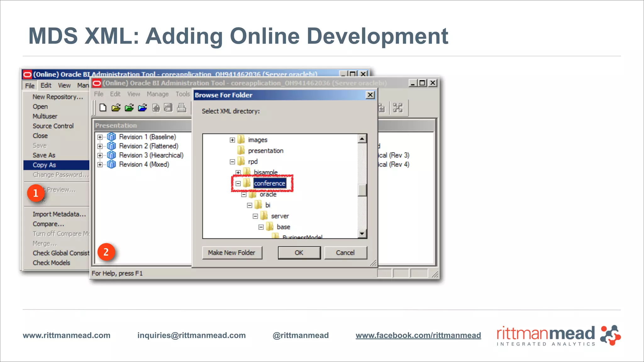
Task: Expand the images folder in browser
Action: click(232, 140)
